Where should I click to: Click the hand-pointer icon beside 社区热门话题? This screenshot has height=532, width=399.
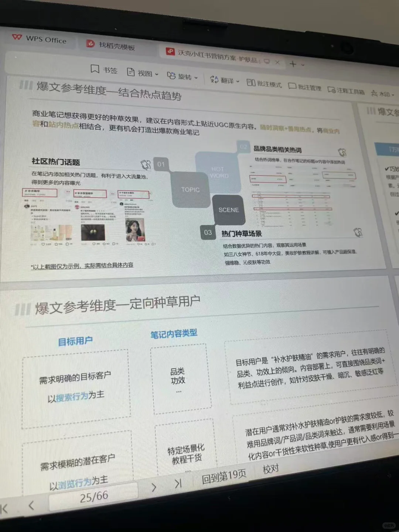146,164
